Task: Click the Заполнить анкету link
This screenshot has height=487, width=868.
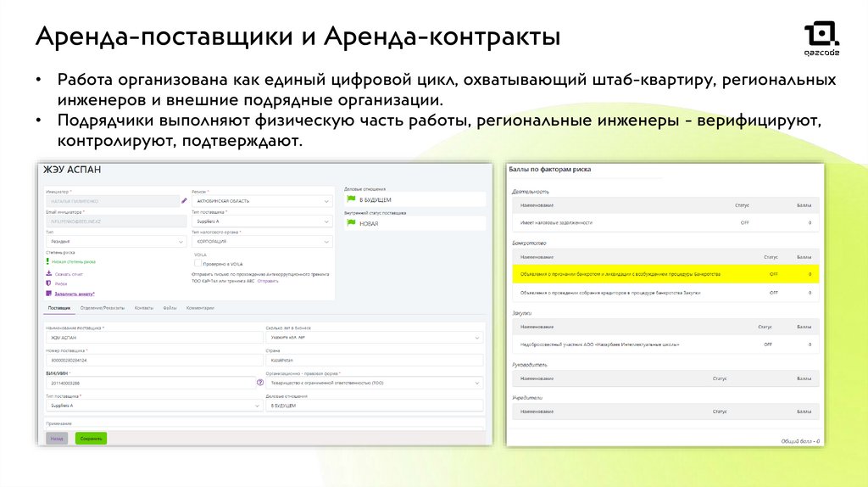Action: coord(75,294)
